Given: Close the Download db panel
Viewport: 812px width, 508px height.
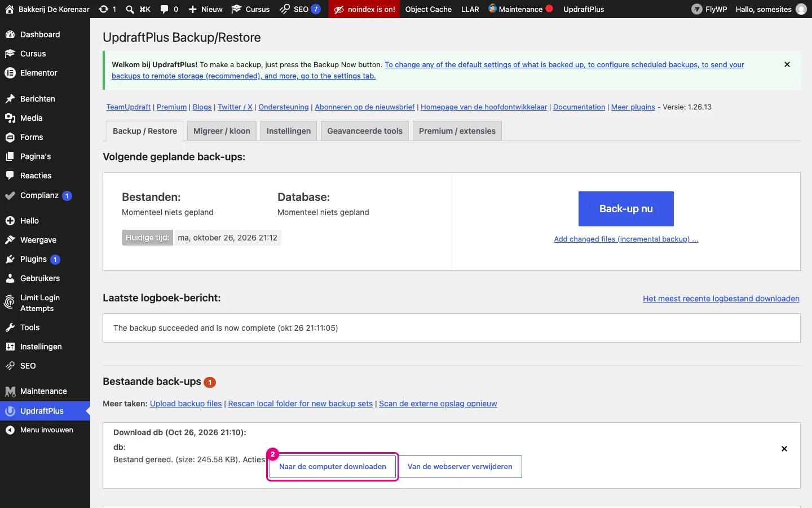Looking at the screenshot, I should point(784,449).
